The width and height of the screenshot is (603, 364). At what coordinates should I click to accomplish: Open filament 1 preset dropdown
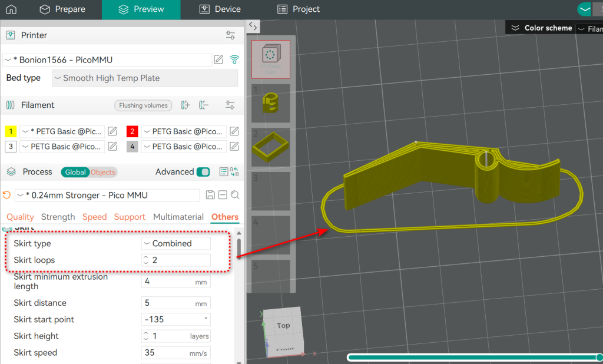point(62,131)
